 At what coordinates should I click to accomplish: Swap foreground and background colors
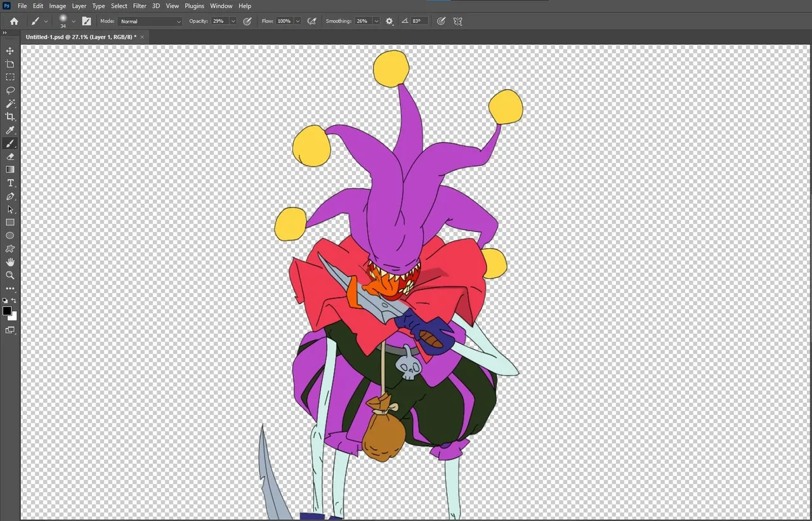[14, 300]
